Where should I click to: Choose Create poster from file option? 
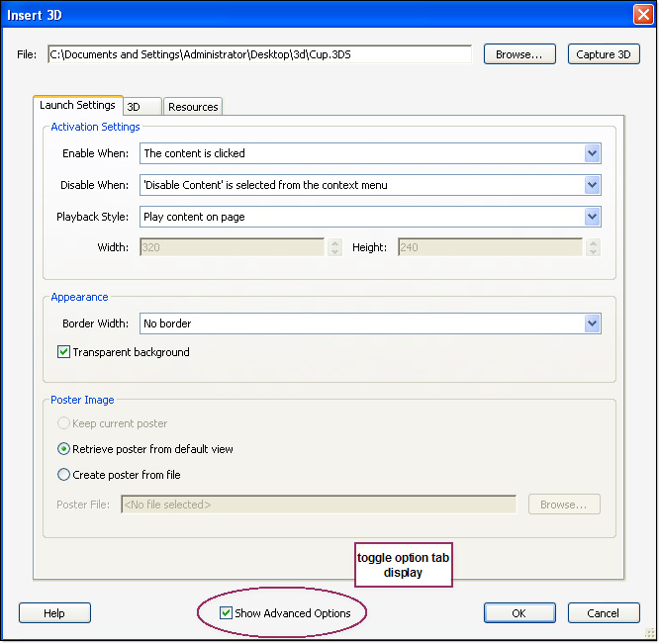pos(64,475)
